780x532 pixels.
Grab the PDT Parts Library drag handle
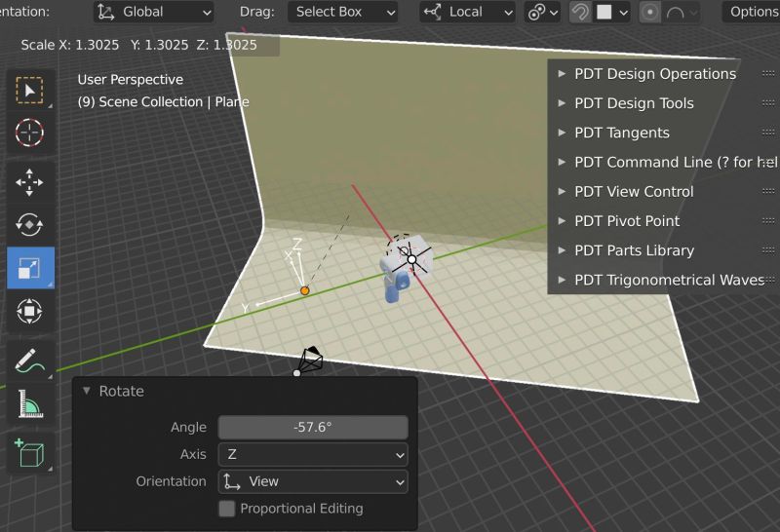pos(768,250)
